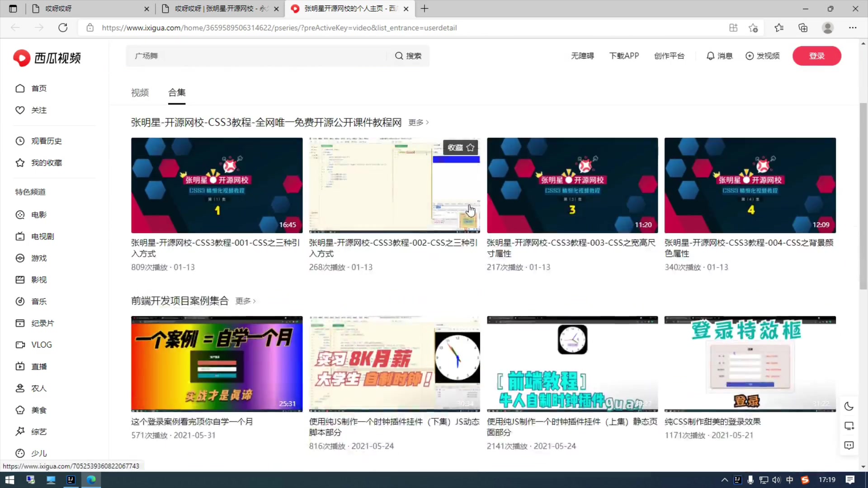The height and width of the screenshot is (488, 868).
Task: Click the 搜索 search button
Action: coord(408,56)
